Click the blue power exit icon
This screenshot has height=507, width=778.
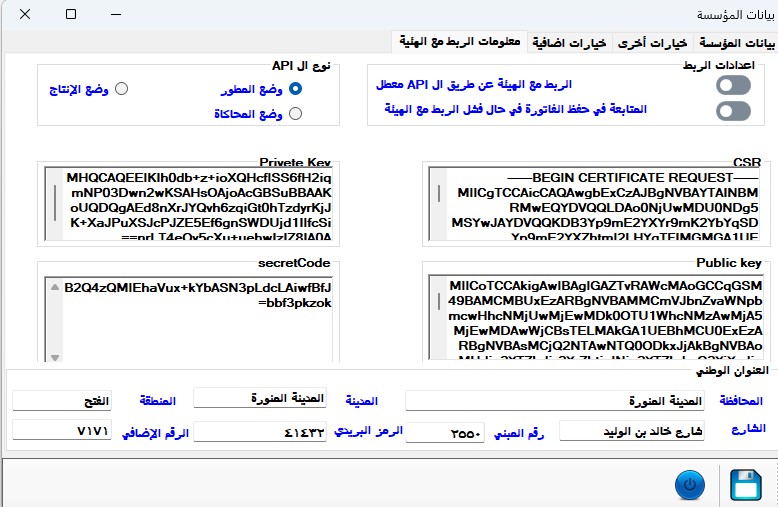(x=690, y=485)
